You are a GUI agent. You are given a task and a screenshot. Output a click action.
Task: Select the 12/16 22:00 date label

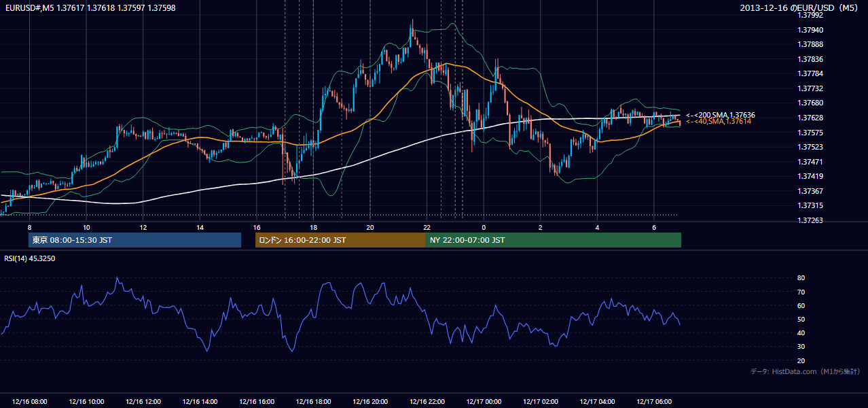click(x=427, y=402)
